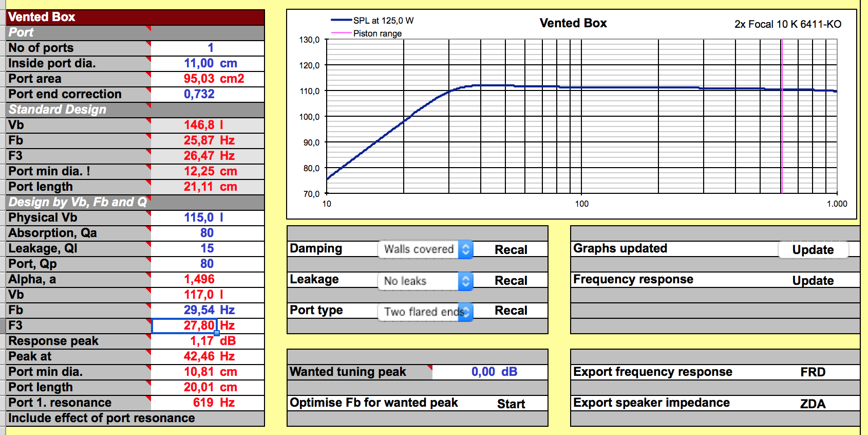This screenshot has width=868, height=435.
Task: Click Update beside Frequency response
Action: point(813,281)
